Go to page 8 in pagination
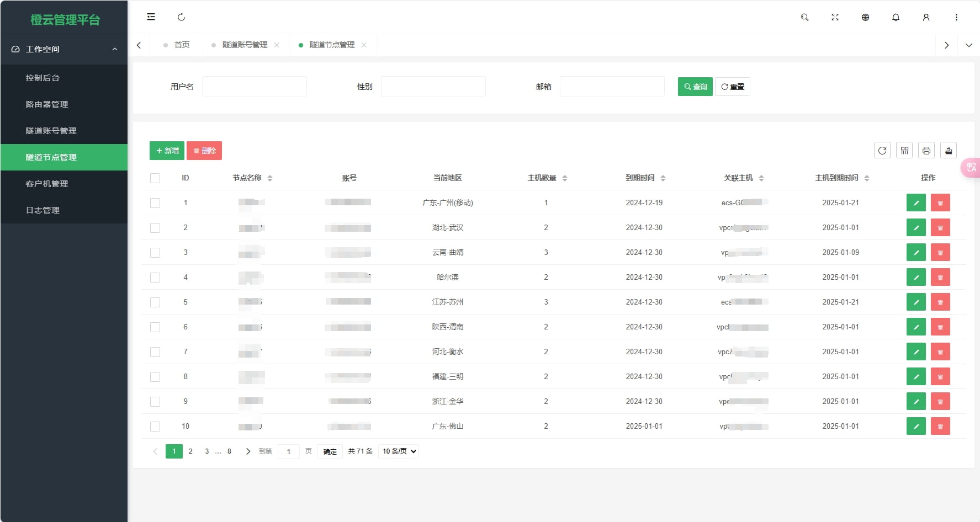This screenshot has height=522, width=980. 229,451
